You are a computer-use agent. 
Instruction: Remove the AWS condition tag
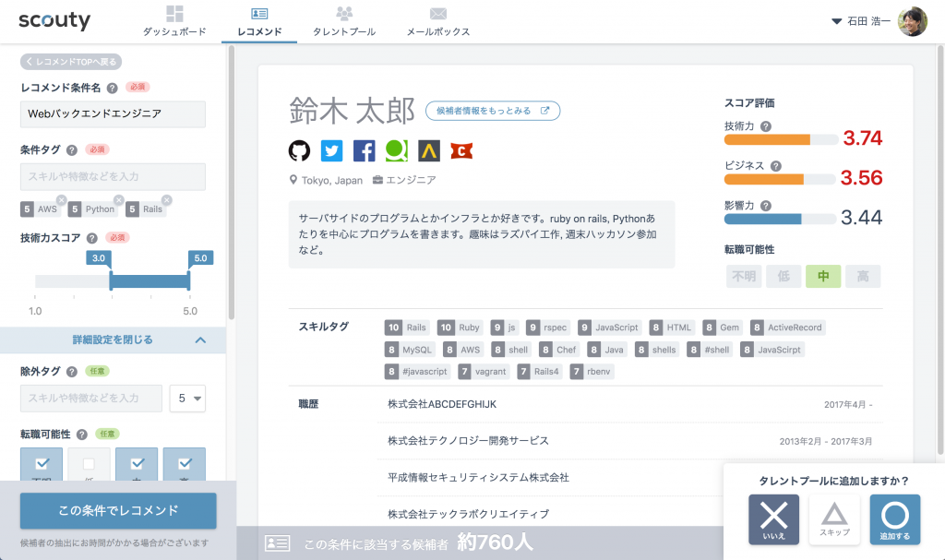click(61, 200)
